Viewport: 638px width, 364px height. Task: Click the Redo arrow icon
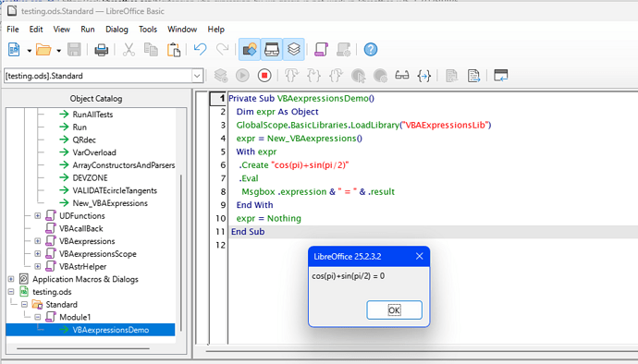click(x=223, y=50)
